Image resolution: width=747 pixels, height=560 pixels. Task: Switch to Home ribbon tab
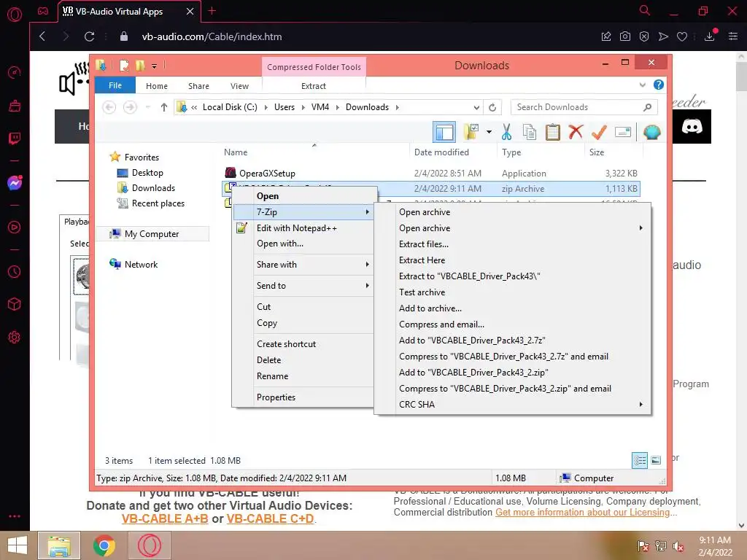pos(157,86)
